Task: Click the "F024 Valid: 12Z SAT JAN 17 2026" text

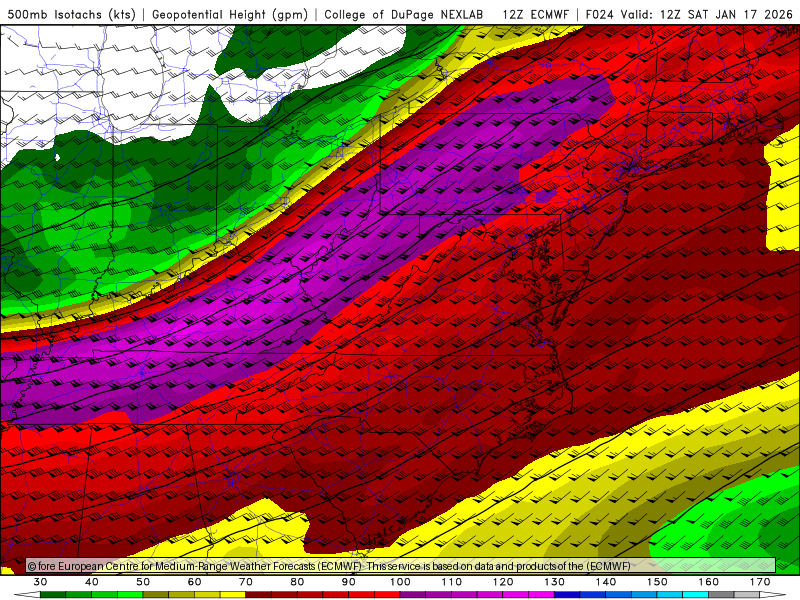Action: click(689, 14)
